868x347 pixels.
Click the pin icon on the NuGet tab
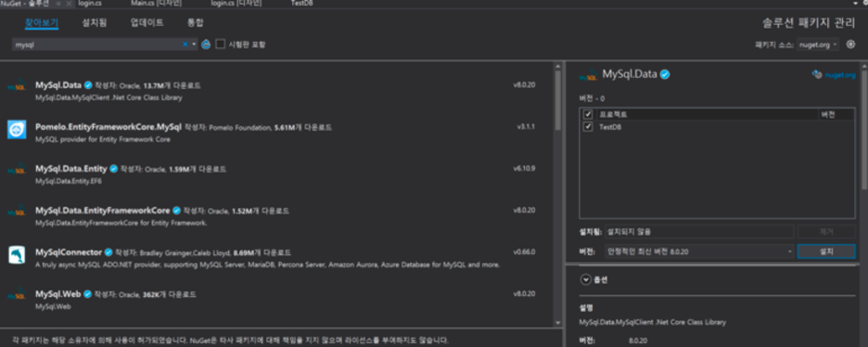[x=58, y=4]
